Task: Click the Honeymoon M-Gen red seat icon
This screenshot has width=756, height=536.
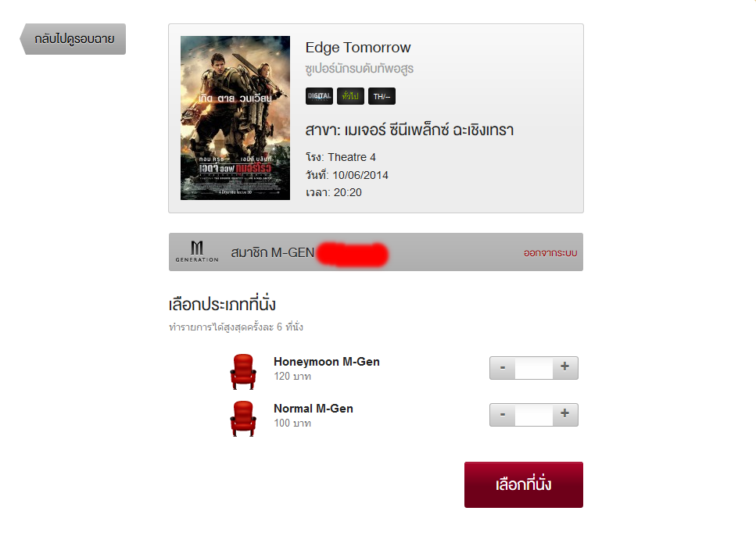Action: click(243, 372)
